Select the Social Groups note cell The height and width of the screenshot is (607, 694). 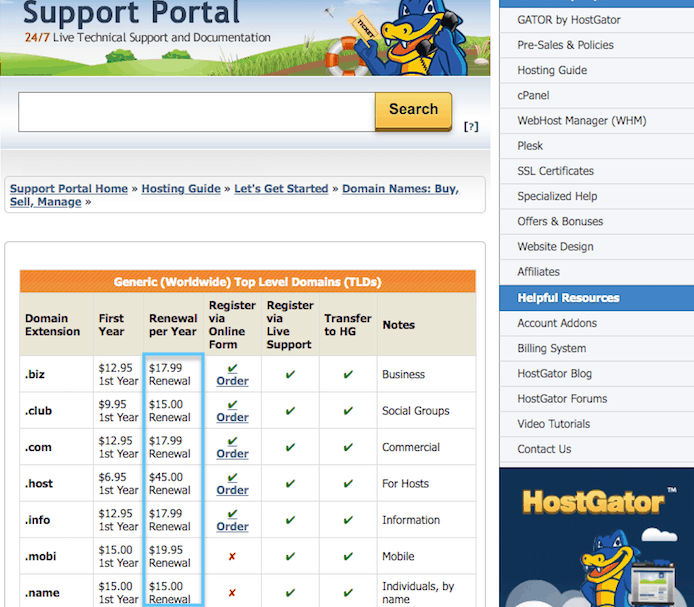426,411
